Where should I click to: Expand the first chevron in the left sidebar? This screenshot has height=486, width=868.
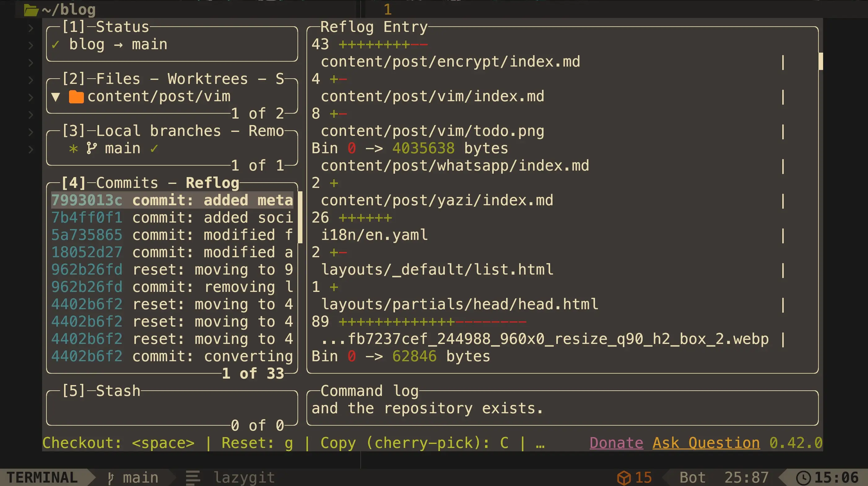pos(31,28)
